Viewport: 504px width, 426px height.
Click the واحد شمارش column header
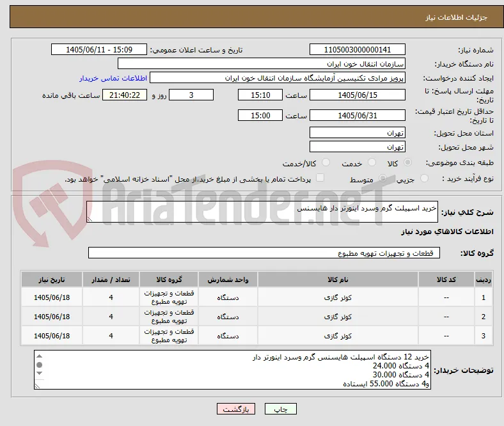pos(228,280)
